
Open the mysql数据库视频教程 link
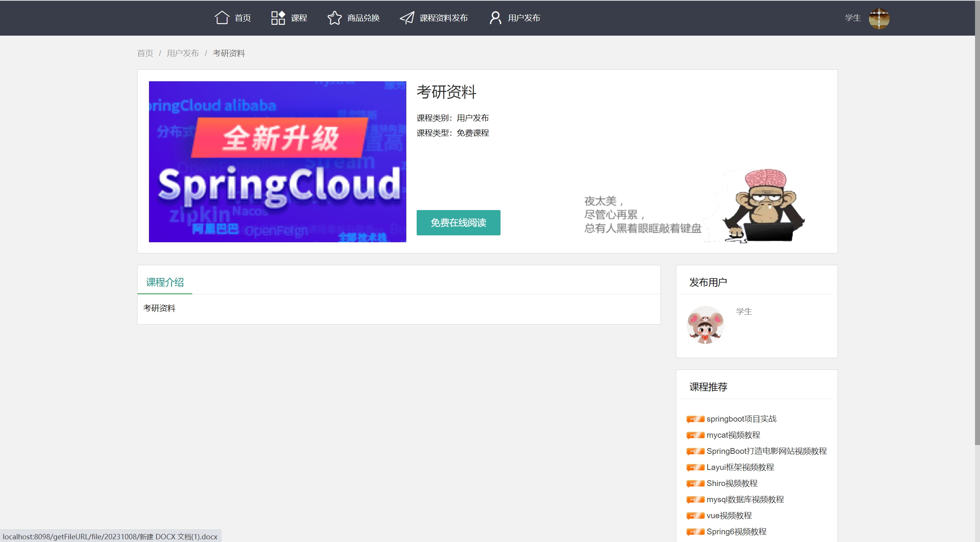(745, 499)
